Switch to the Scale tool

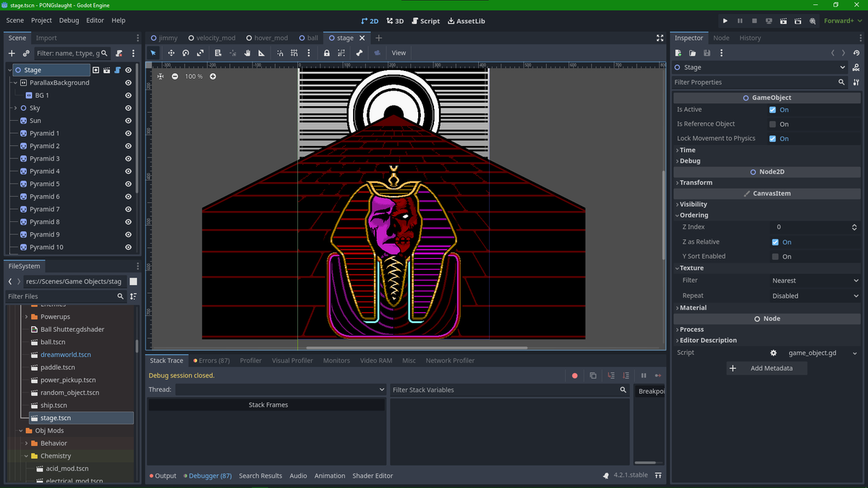pyautogui.click(x=200, y=52)
